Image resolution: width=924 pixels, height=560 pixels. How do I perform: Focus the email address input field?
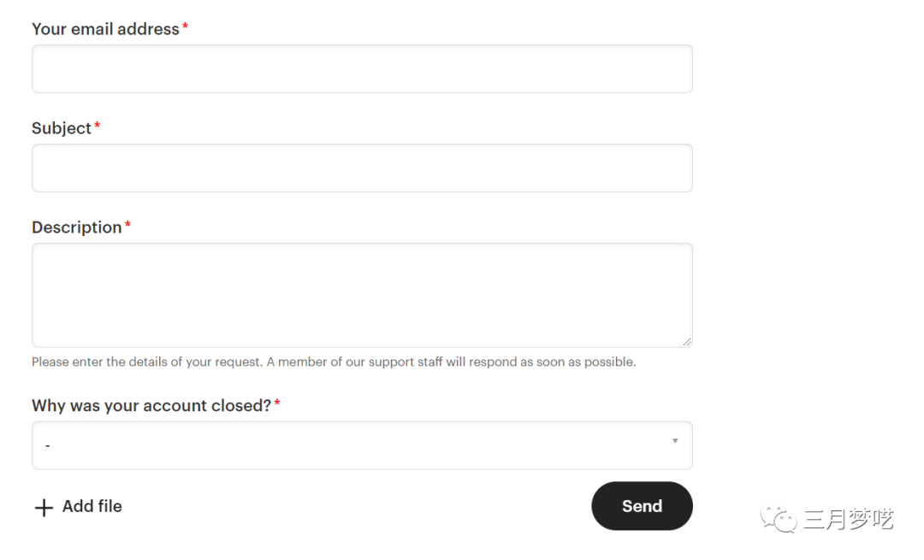click(x=362, y=68)
